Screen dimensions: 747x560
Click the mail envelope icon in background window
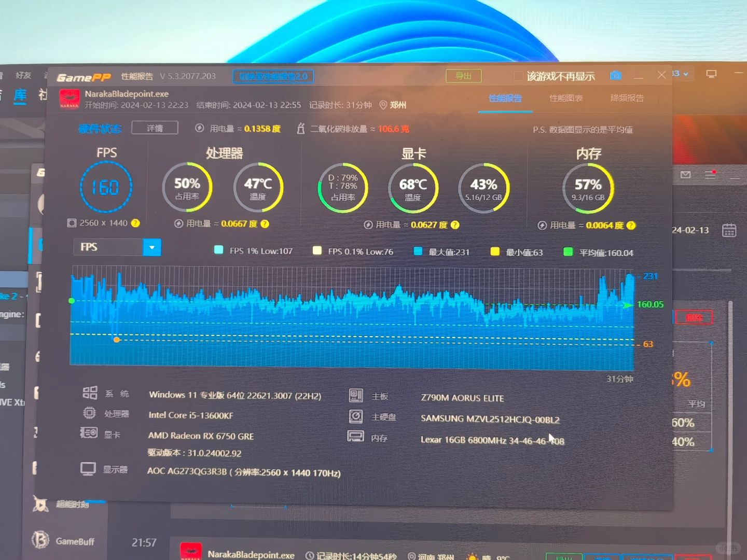(685, 175)
